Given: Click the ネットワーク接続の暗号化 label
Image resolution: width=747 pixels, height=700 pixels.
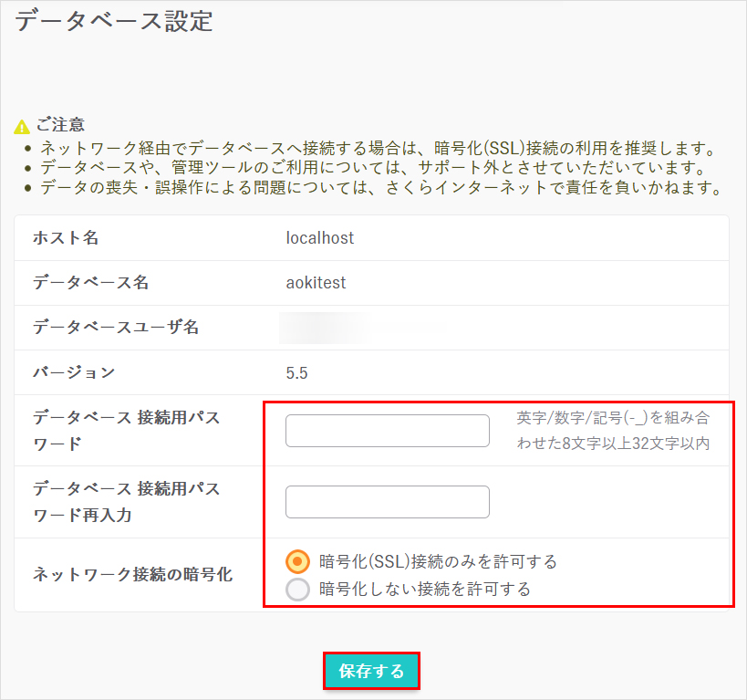Looking at the screenshot, I should pos(132,575).
